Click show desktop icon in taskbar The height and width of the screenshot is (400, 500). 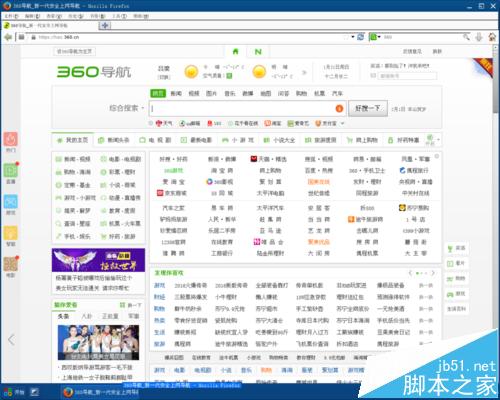pos(35,392)
